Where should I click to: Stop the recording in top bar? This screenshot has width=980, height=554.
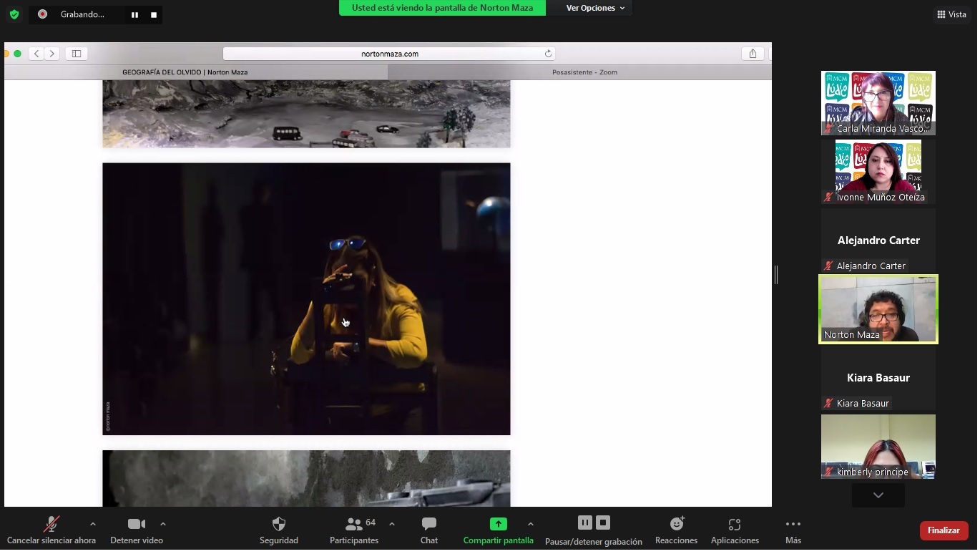coord(153,14)
